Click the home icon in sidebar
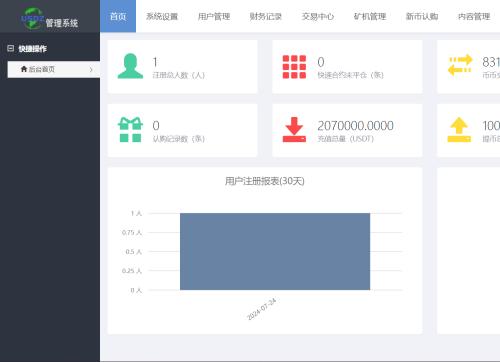The height and width of the screenshot is (362, 500). click(24, 69)
